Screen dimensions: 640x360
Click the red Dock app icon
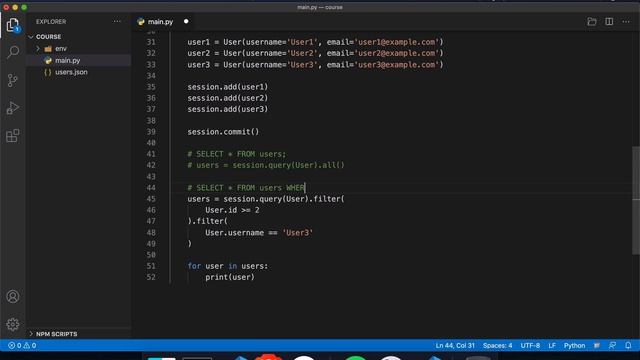click(268, 358)
